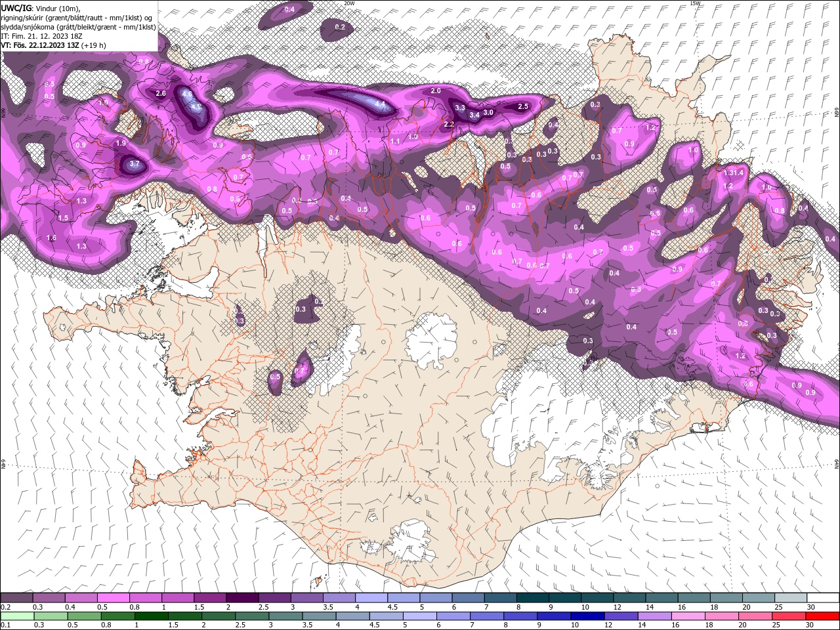This screenshot has width=840, height=630.
Task: Click the 1.1 precipitation value on the map
Action: pyautogui.click(x=395, y=141)
